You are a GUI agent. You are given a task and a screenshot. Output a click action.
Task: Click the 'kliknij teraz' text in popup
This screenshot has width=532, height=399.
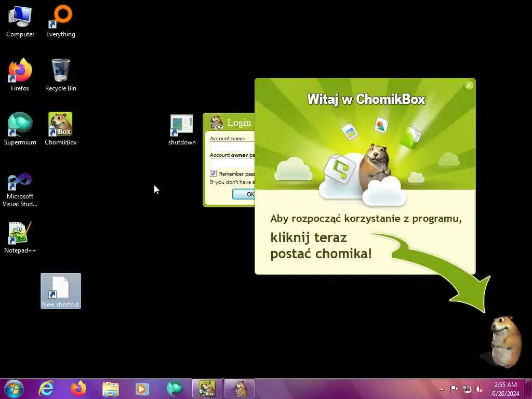coord(309,237)
